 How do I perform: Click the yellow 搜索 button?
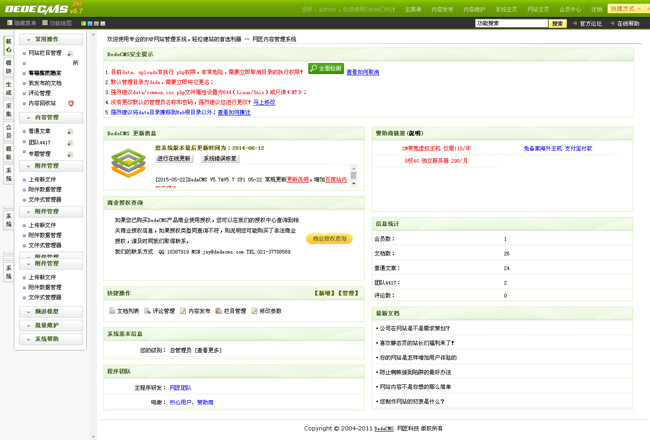pyautogui.click(x=558, y=23)
